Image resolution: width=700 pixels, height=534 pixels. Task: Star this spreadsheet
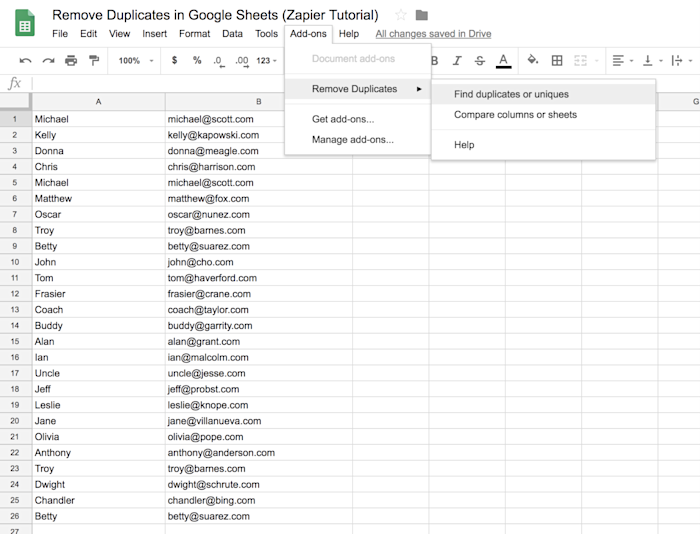tap(401, 15)
